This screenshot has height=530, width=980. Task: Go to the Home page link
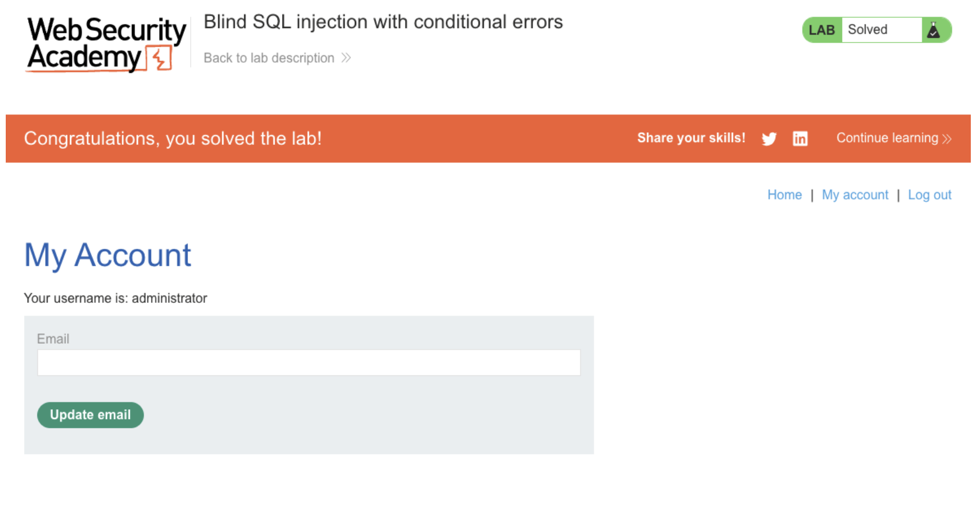coord(784,195)
